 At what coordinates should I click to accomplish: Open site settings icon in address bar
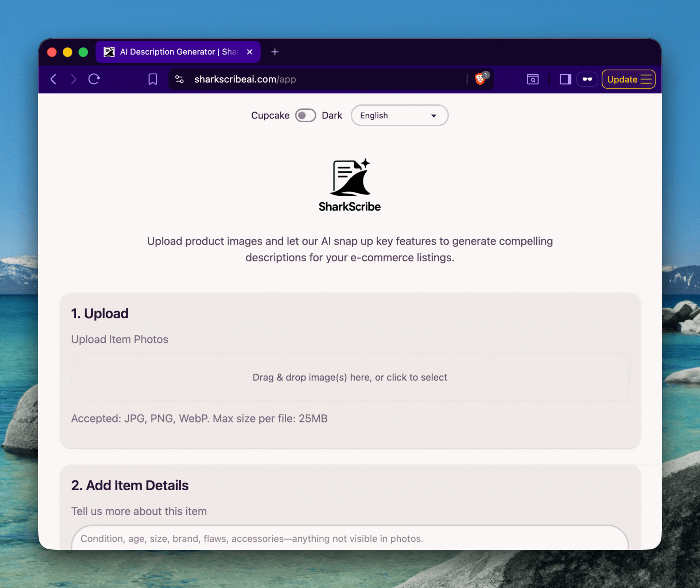tap(179, 79)
